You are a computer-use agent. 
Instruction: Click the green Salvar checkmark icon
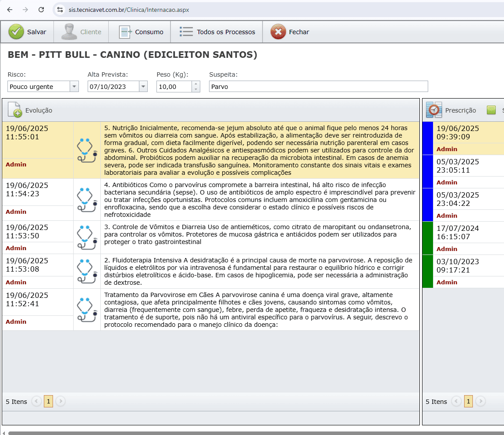(x=16, y=32)
